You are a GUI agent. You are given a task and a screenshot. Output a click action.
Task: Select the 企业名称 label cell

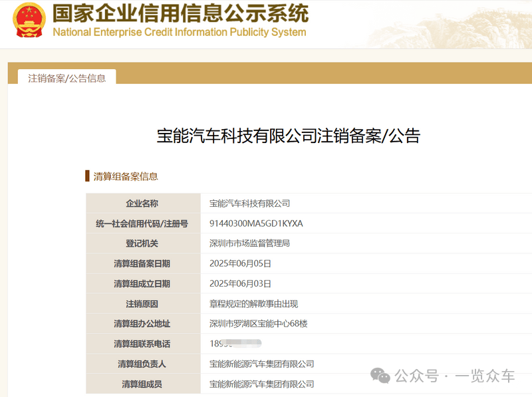143,203
